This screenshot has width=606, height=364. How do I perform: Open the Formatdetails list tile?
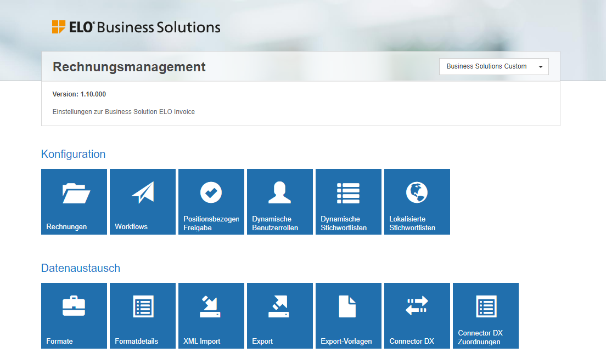143,316
